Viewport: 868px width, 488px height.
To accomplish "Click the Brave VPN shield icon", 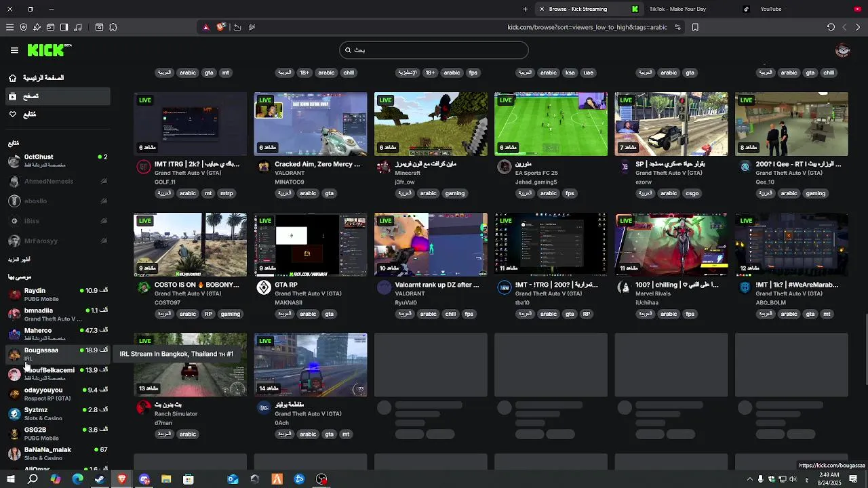I will pos(24,27).
